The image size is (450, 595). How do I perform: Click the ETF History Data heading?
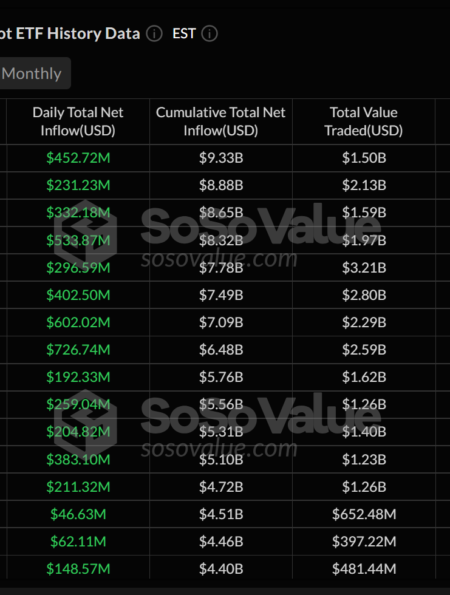[x=70, y=34]
